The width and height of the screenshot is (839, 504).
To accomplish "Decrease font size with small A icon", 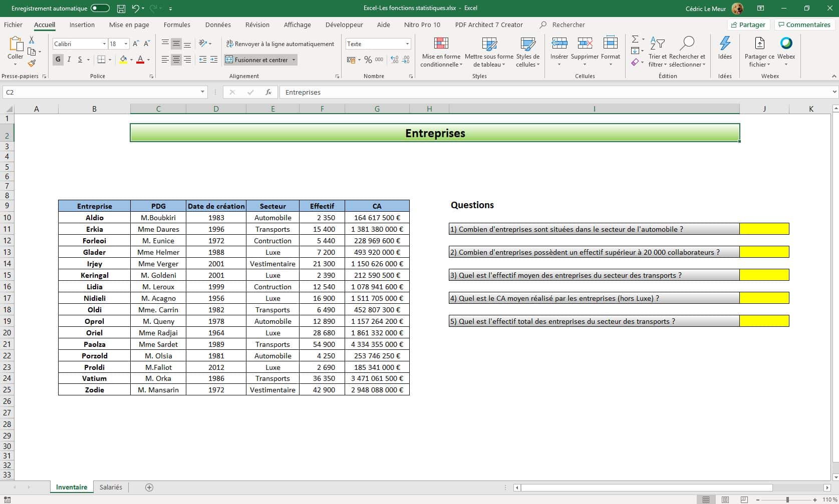I will [x=147, y=44].
